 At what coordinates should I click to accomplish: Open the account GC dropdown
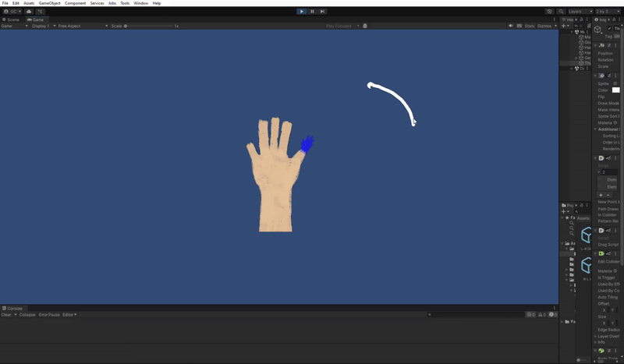pyautogui.click(x=12, y=12)
